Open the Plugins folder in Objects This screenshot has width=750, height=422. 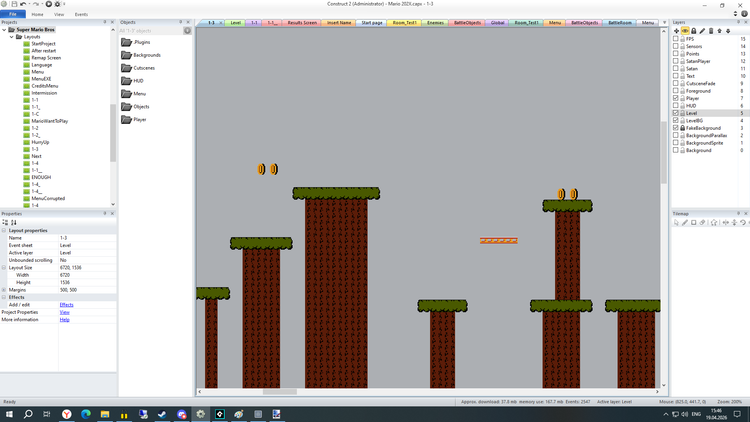[x=136, y=42]
